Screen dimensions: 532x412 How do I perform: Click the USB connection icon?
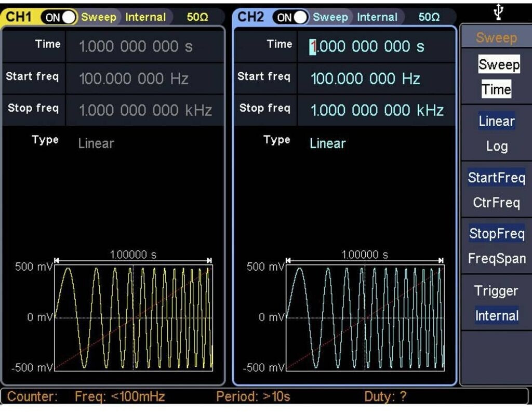(x=497, y=12)
